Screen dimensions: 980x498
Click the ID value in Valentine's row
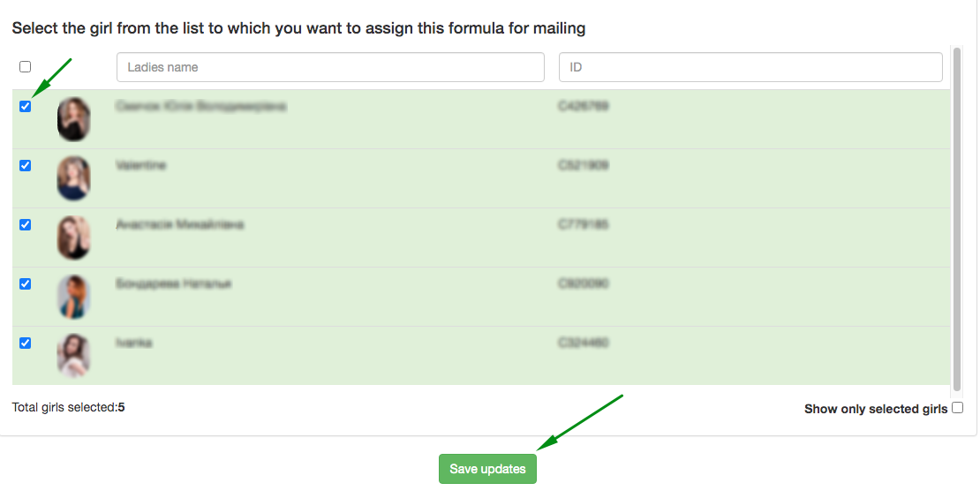point(583,165)
